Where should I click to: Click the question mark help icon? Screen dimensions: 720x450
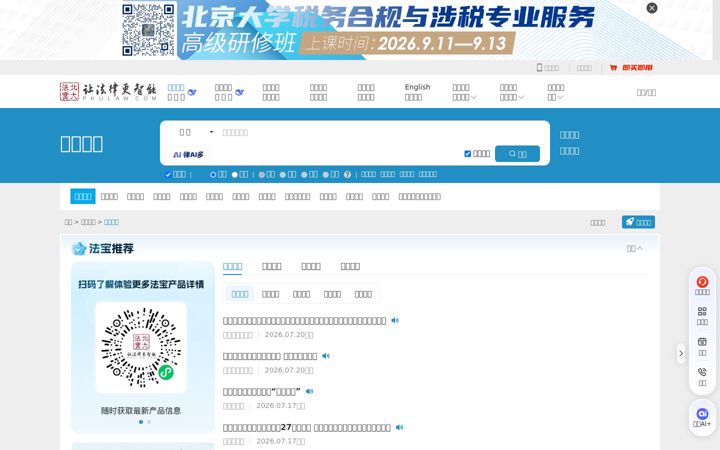[348, 174]
